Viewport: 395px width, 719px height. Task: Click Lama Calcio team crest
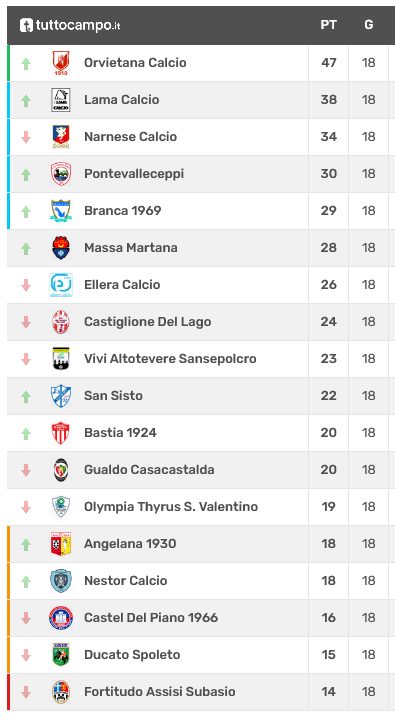(61, 100)
